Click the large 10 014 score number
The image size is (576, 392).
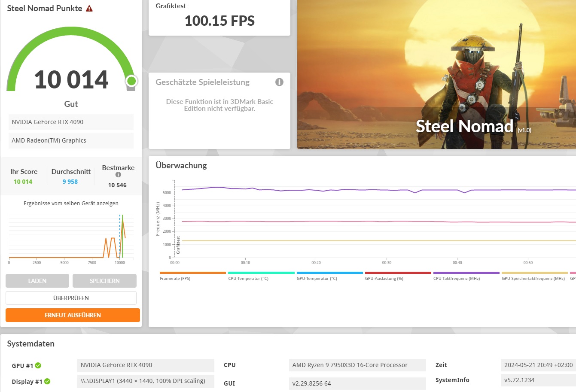pos(71,80)
